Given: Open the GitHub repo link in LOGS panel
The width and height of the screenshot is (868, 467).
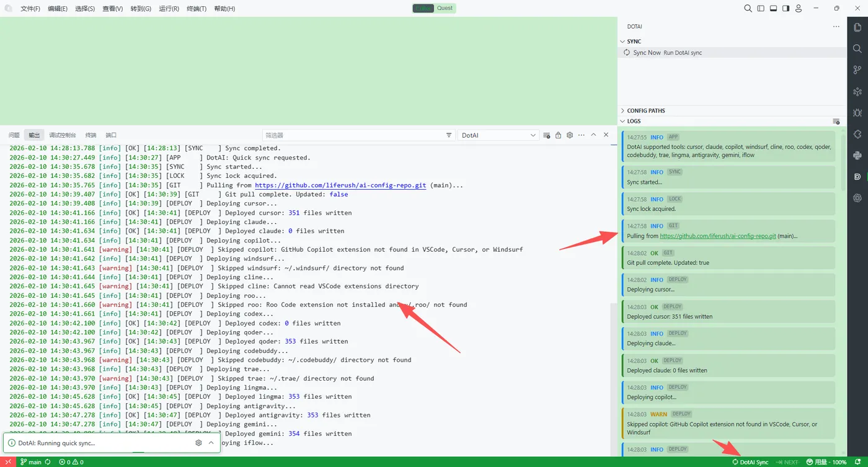Looking at the screenshot, I should click(x=717, y=236).
